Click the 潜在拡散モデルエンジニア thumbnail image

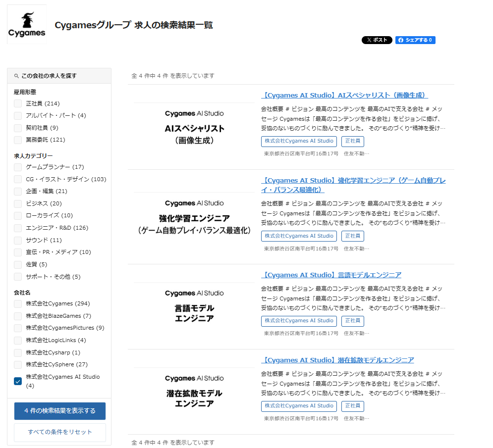(194, 392)
